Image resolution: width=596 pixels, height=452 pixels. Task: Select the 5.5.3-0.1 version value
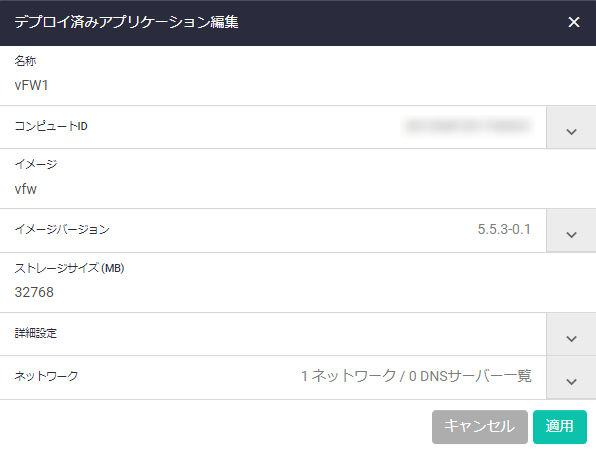point(504,229)
